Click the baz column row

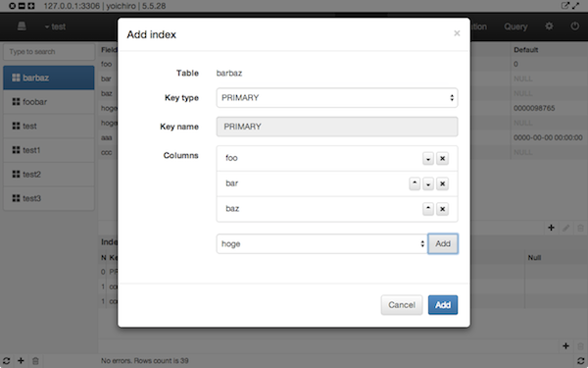pos(337,209)
